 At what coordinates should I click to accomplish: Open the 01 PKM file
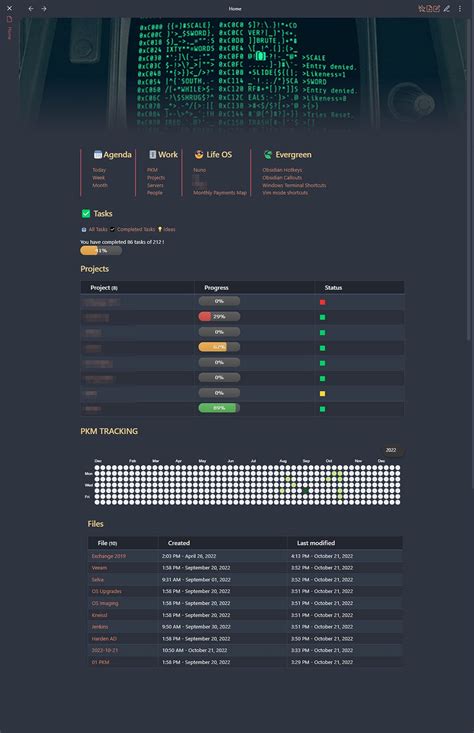click(101, 662)
